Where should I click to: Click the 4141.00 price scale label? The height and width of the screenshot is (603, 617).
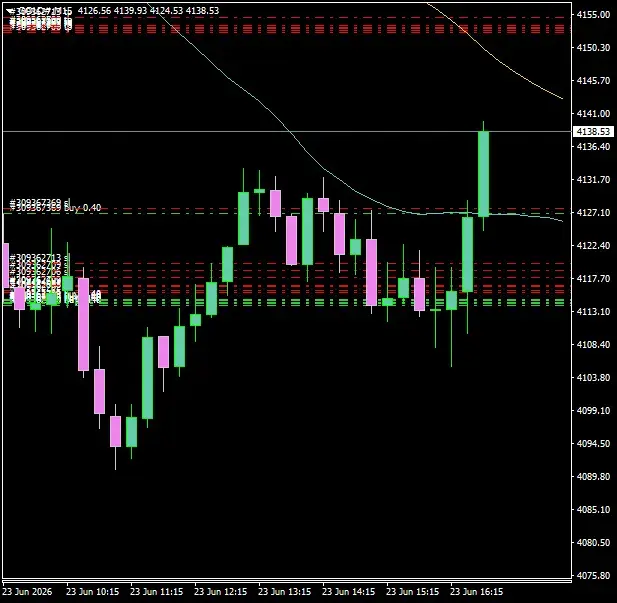point(593,114)
